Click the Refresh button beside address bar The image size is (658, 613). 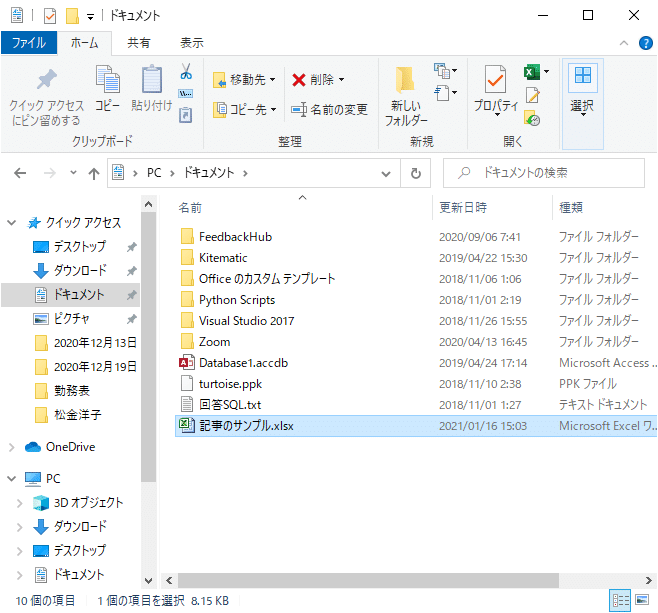[415, 173]
